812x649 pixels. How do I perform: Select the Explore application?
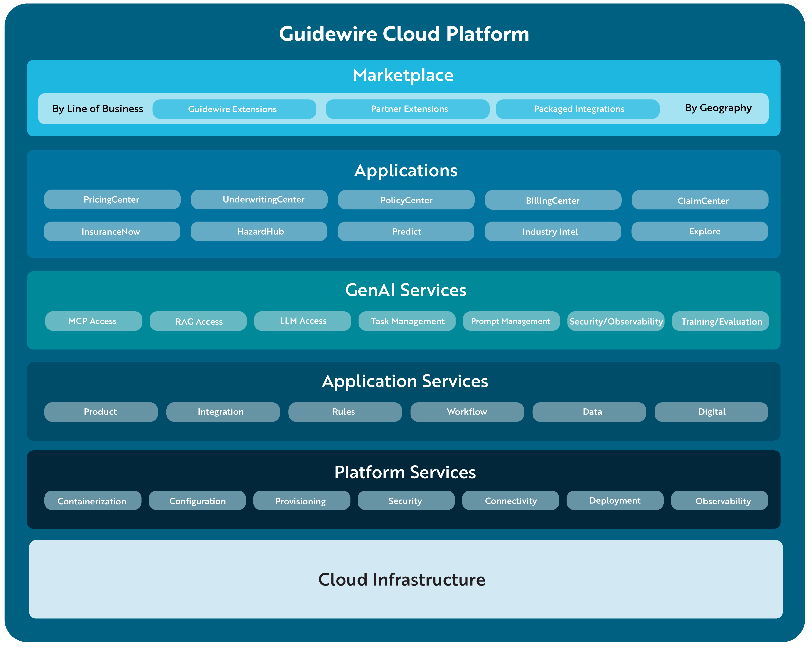point(700,231)
